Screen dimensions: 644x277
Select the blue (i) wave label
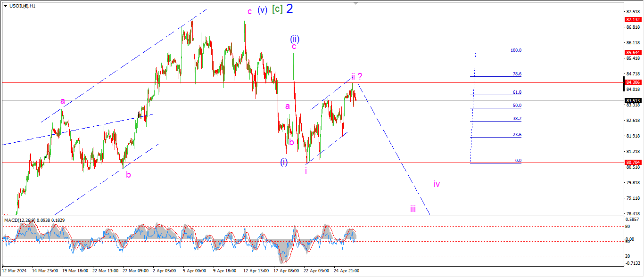click(x=284, y=162)
